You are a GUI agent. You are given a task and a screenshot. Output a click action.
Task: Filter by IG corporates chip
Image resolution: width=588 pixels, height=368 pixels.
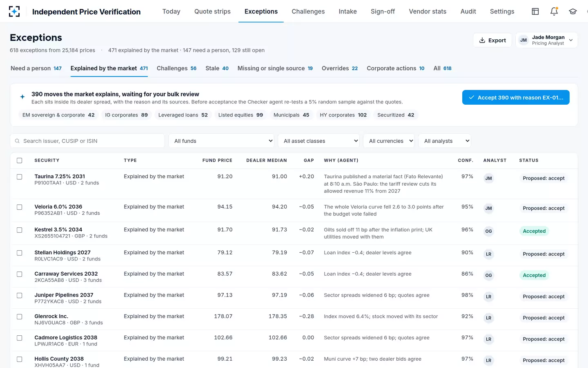click(x=127, y=115)
